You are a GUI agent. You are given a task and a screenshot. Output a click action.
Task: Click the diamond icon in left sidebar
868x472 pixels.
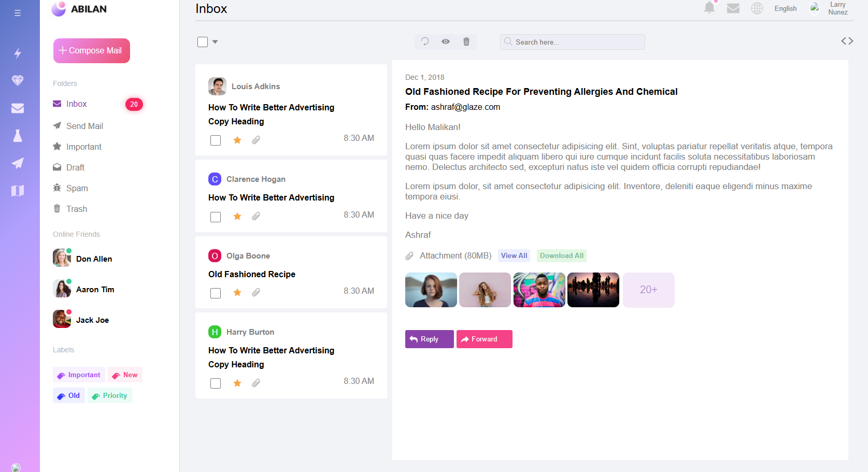(x=18, y=80)
